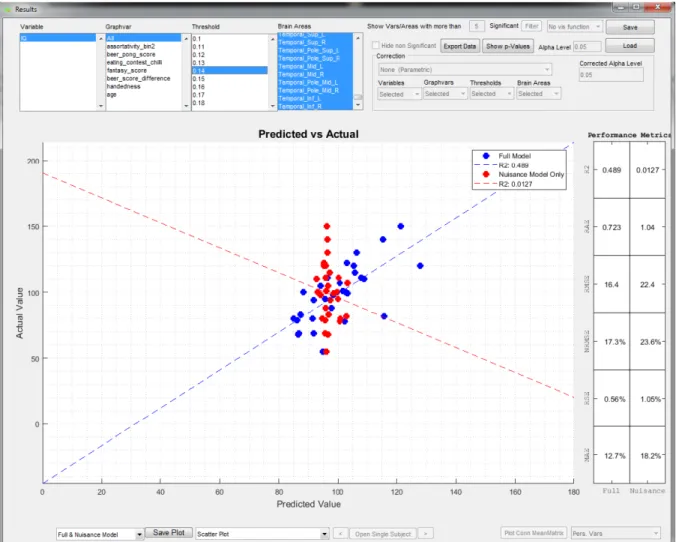
Task: Click the Save Plot button
Action: click(169, 533)
